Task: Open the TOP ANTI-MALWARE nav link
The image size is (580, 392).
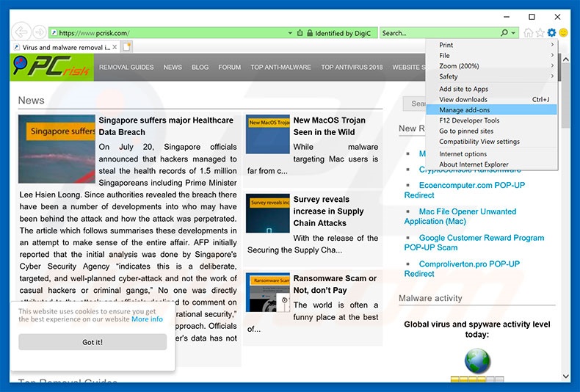Action: pos(280,68)
